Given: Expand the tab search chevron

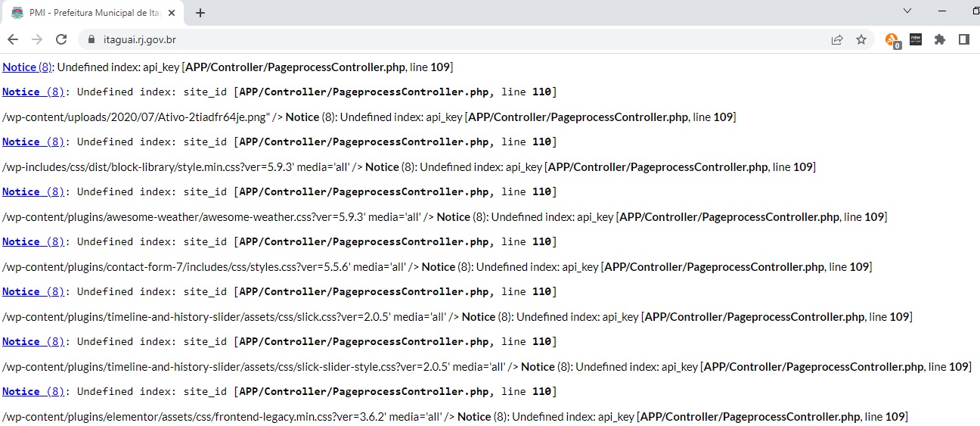Looking at the screenshot, I should (x=907, y=11).
